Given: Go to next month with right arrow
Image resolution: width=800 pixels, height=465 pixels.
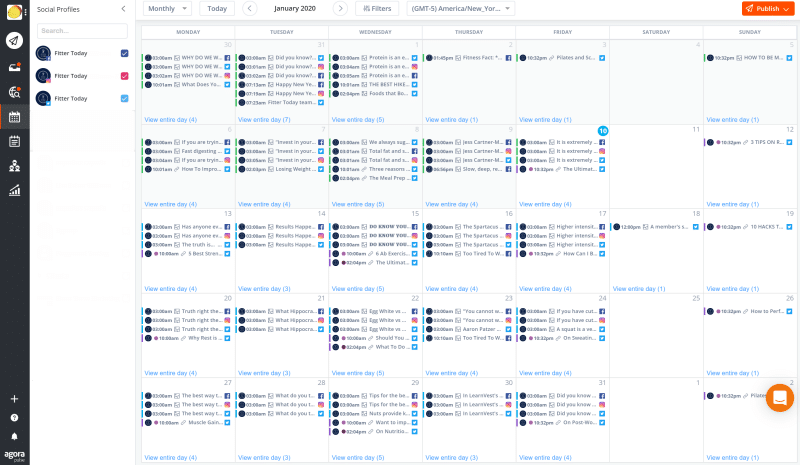Looking at the screenshot, I should coord(340,8).
